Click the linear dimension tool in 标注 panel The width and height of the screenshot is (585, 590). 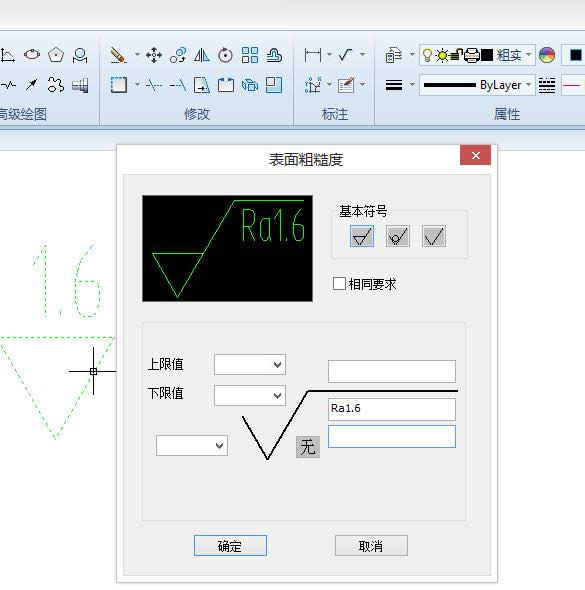313,55
